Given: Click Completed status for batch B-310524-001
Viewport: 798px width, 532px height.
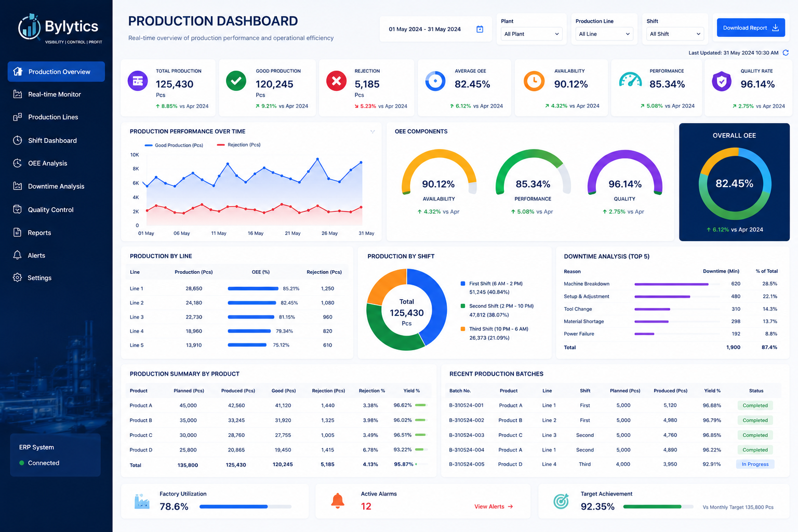Looking at the screenshot, I should tap(755, 405).
